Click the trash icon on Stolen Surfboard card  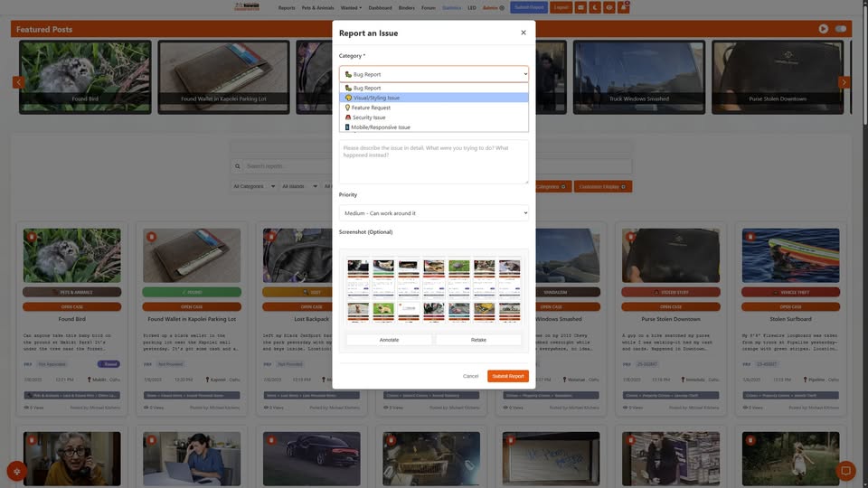(x=750, y=237)
